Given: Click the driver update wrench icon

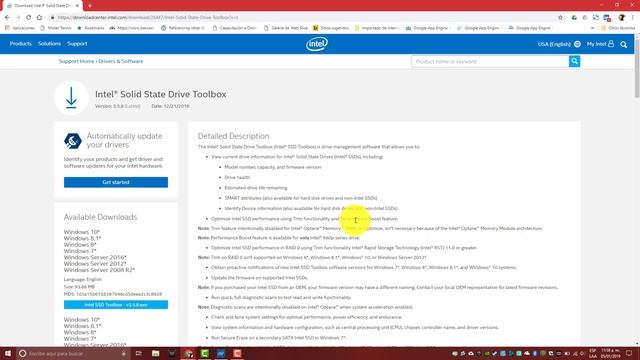Looking at the screenshot, I should pos(73,141).
